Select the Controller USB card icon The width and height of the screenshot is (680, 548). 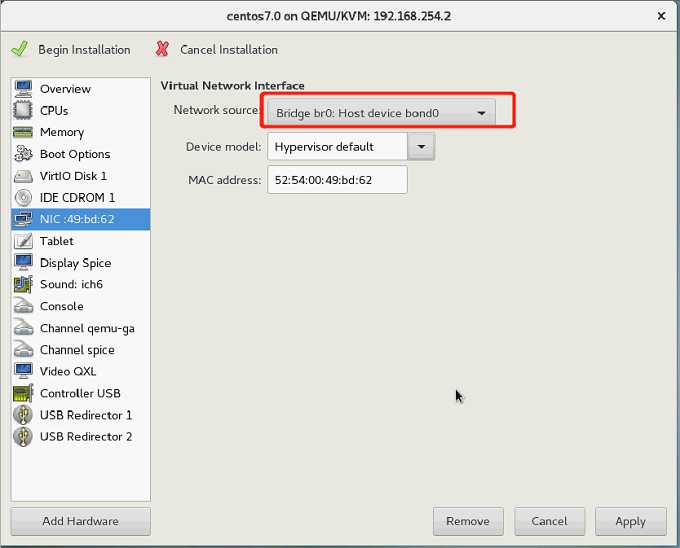[x=23, y=393]
